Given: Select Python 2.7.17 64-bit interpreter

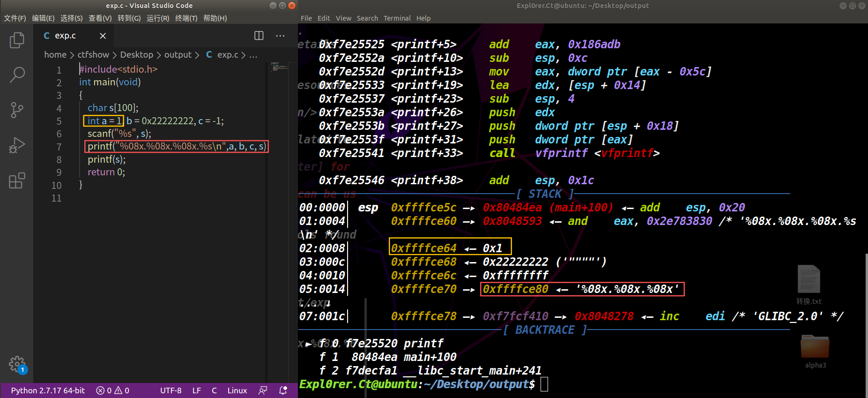Looking at the screenshot, I should (x=48, y=390).
